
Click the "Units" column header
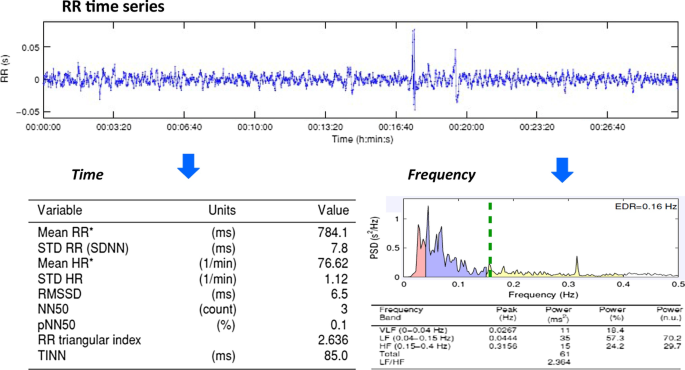(x=222, y=210)
